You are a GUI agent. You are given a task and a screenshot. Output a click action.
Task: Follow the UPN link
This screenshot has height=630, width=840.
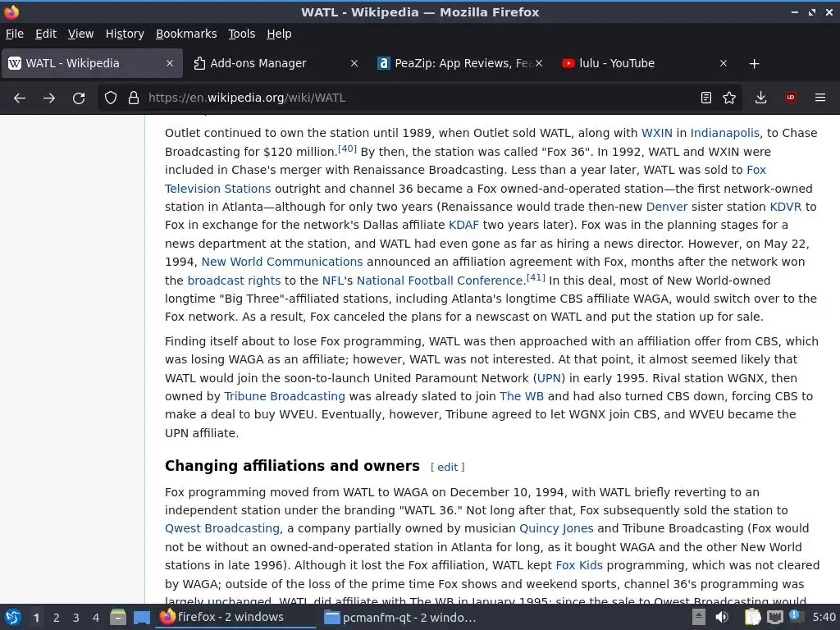pyautogui.click(x=549, y=378)
